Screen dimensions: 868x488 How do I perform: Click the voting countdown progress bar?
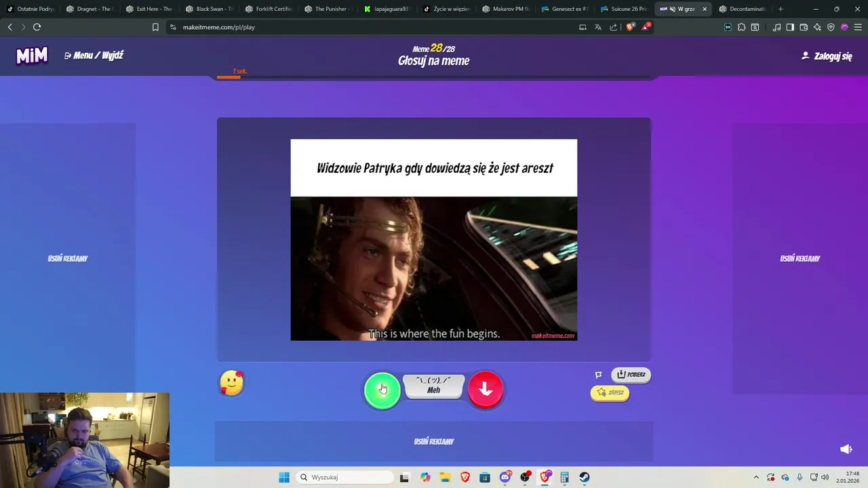click(x=434, y=77)
